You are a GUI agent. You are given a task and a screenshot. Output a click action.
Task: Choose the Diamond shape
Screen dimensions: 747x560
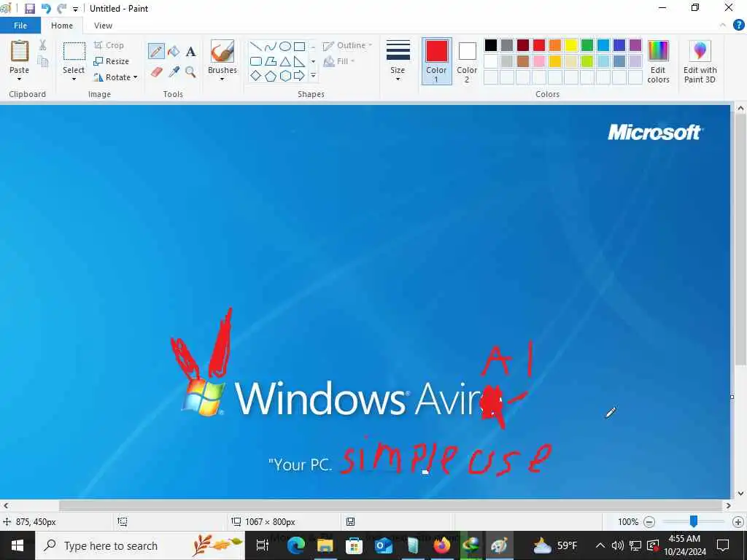click(256, 76)
